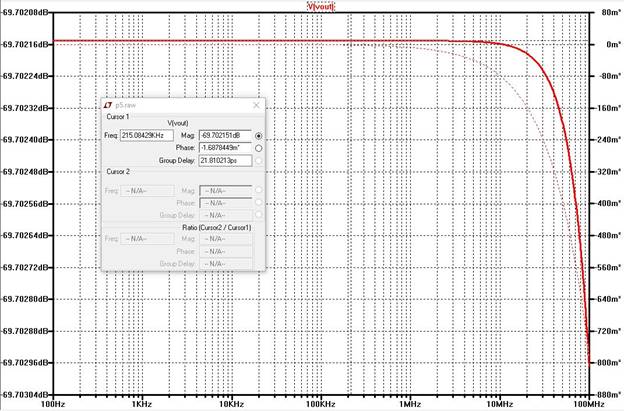The image size is (624, 411).
Task: Select Cursor 1 Mag radio button
Action: [259, 136]
